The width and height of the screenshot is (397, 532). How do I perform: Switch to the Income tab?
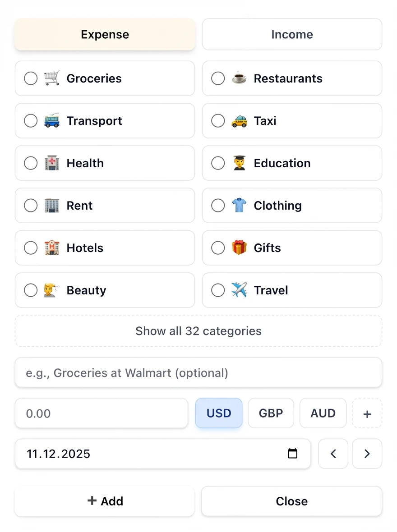(292, 34)
